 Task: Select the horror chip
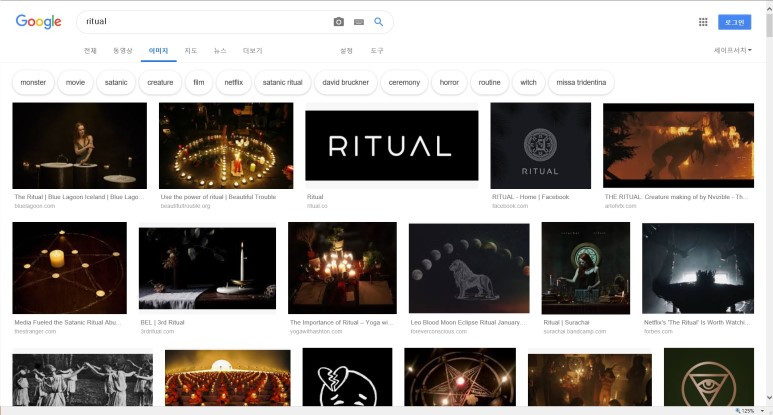pos(449,82)
